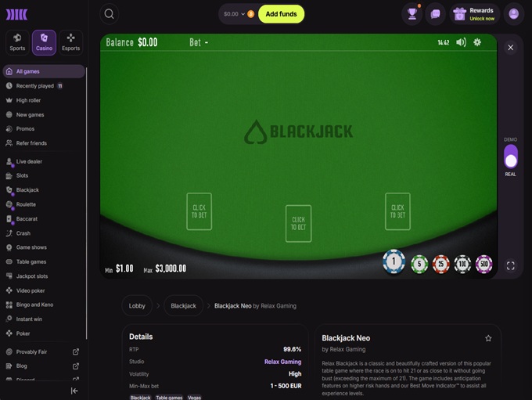Screen dimensions: 532x400
Task: Open the chat bubble icon
Action: [x=435, y=14]
